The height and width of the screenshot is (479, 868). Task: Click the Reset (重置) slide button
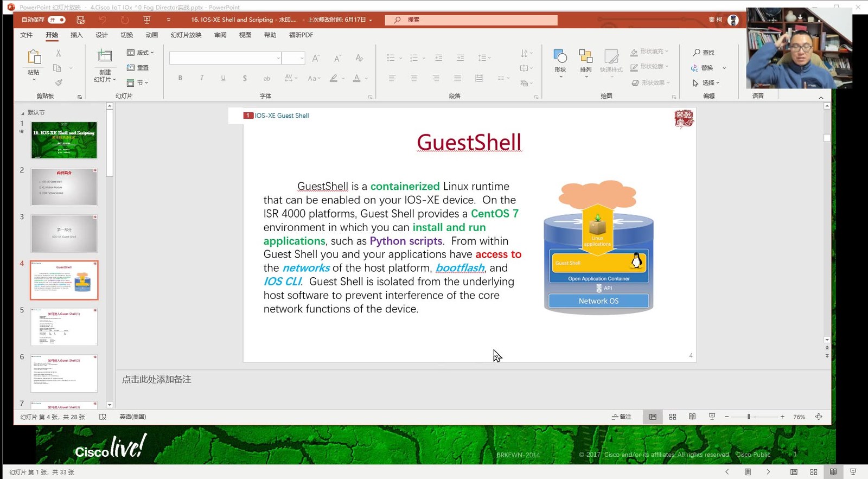(138, 68)
